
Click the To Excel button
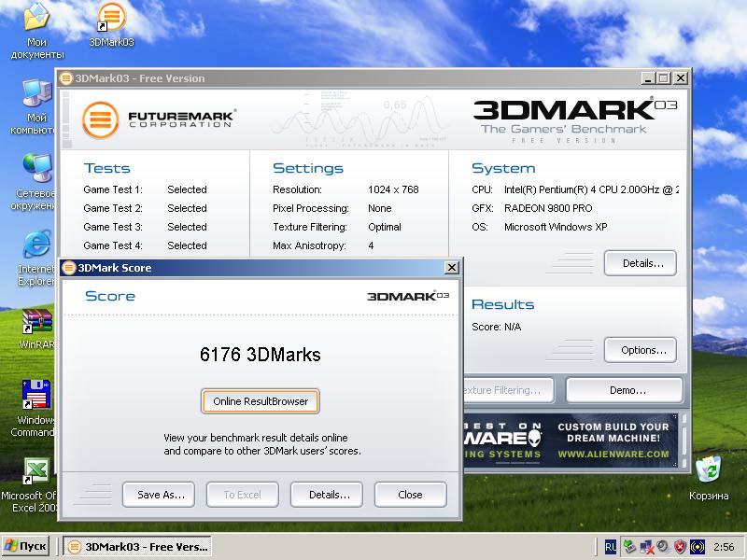click(x=243, y=495)
